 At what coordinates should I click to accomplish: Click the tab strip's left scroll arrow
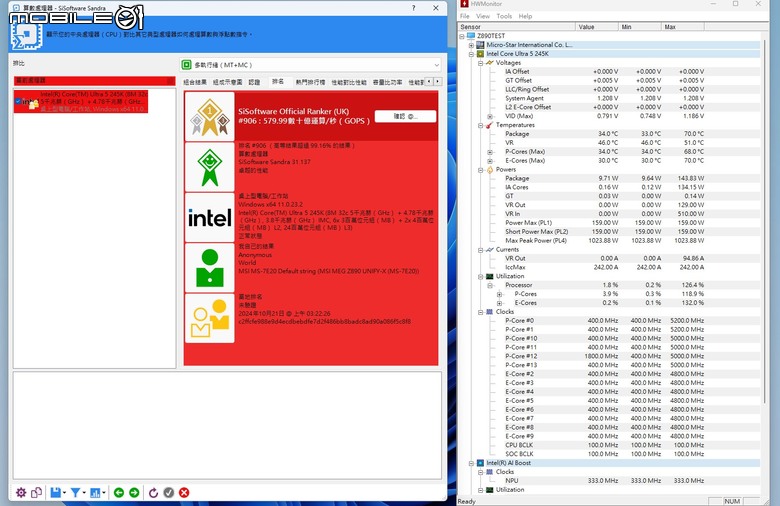[x=429, y=81]
